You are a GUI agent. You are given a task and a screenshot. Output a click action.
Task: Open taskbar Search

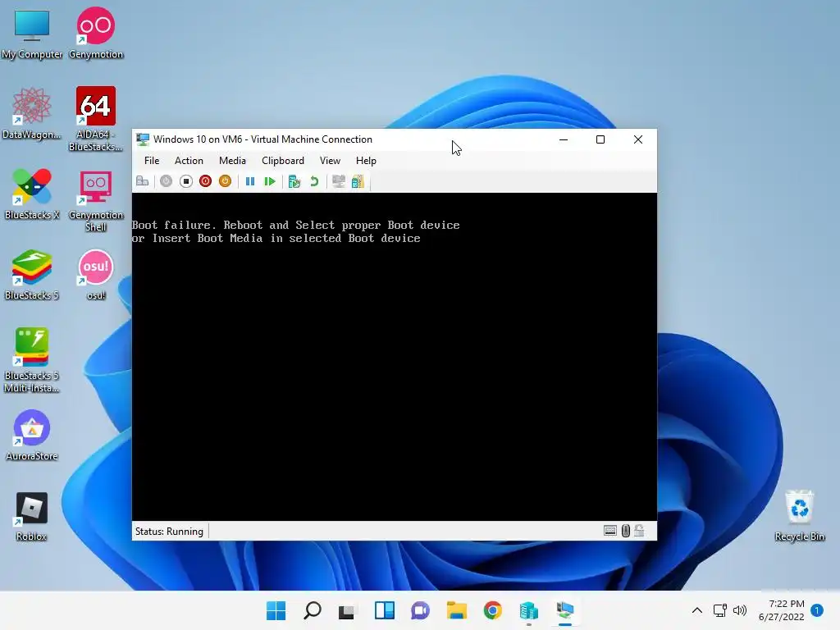pos(313,610)
